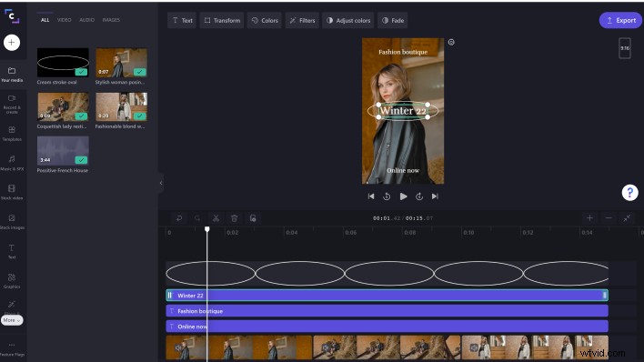The width and height of the screenshot is (644, 362).
Task: Click the Winter 22 text in the preview
Action: click(403, 111)
